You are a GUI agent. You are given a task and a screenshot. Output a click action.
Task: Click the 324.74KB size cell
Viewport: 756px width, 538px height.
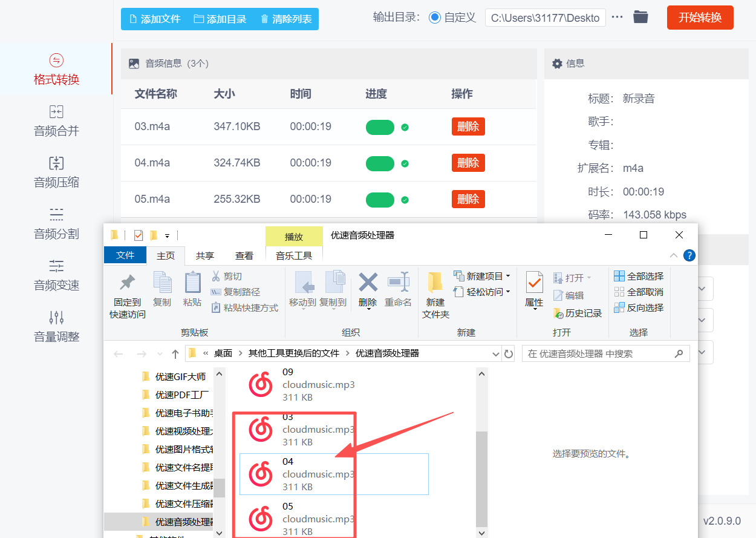[237, 163]
